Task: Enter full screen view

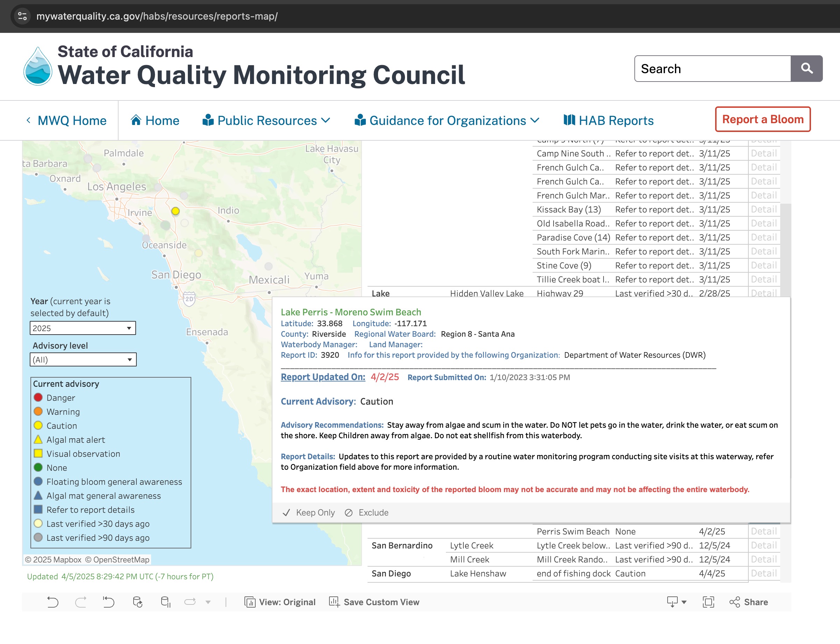Action: [x=708, y=602]
